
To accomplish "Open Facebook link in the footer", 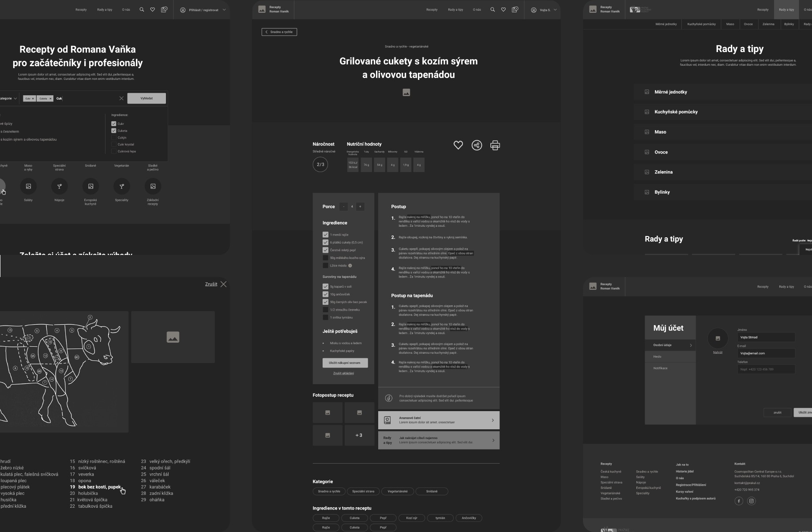I will click(x=739, y=501).
